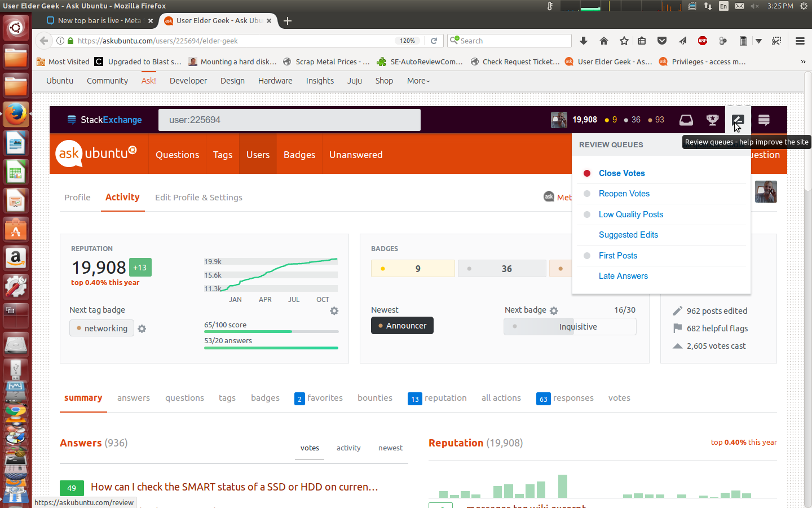The image size is (812, 508).
Task: Go to Badges in Ask Ubuntu nav
Action: click(299, 154)
